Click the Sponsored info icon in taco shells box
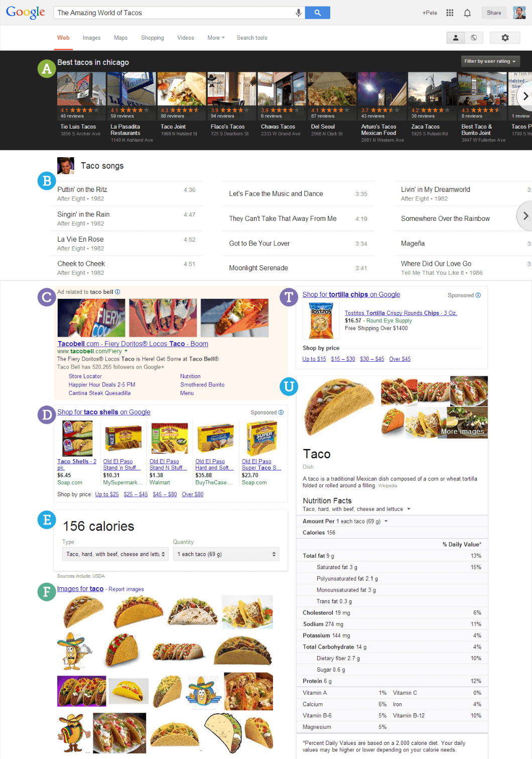 281,412
